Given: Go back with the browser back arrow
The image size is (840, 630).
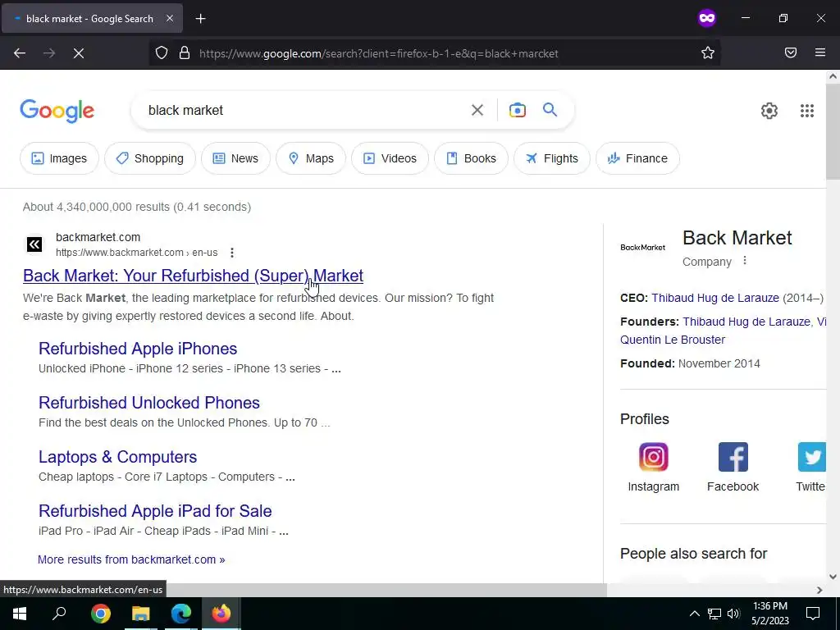Looking at the screenshot, I should point(20,53).
